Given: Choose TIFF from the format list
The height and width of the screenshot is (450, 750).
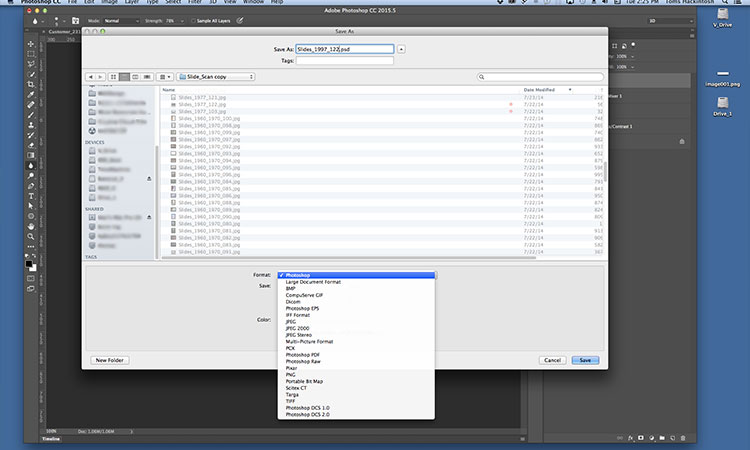Looking at the screenshot, I should point(291,401).
